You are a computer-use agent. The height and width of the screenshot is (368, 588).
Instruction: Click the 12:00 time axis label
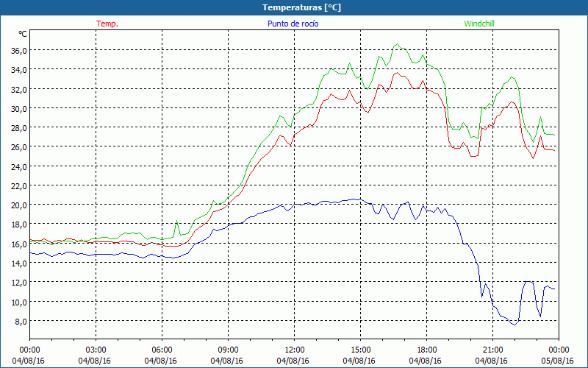tap(295, 350)
